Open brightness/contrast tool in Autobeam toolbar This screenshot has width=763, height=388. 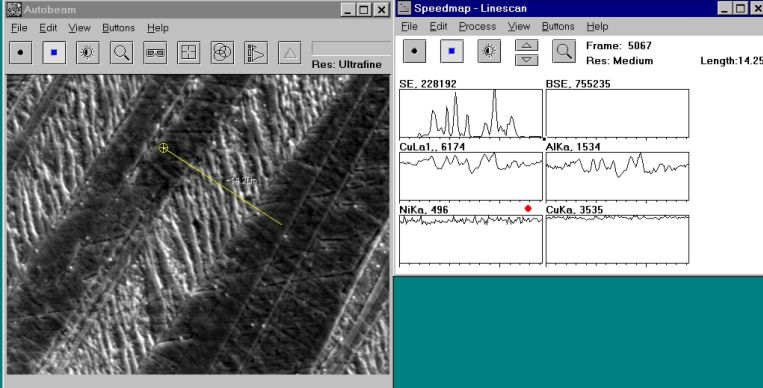[88, 53]
